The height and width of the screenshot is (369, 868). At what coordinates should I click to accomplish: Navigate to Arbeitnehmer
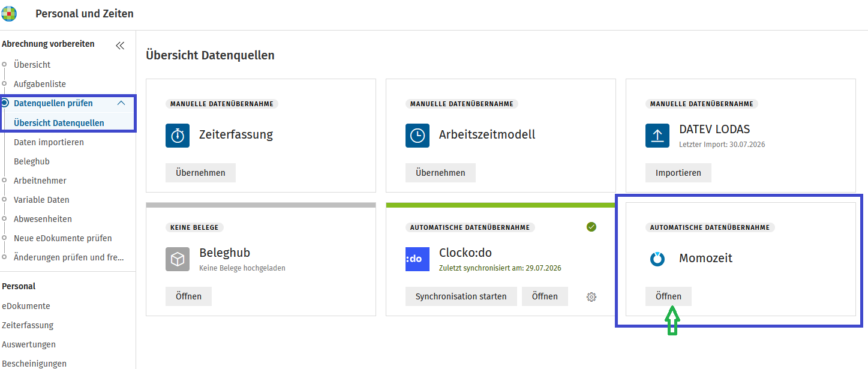pyautogui.click(x=40, y=181)
